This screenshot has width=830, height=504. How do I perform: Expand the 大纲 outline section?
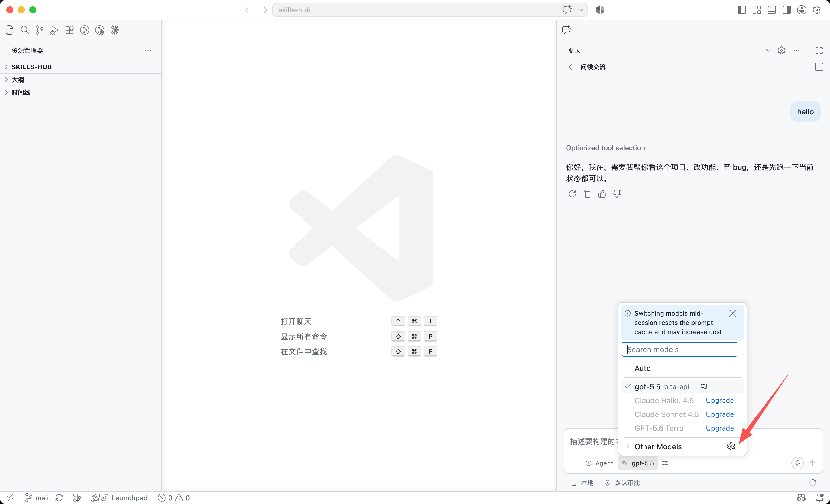click(81, 80)
